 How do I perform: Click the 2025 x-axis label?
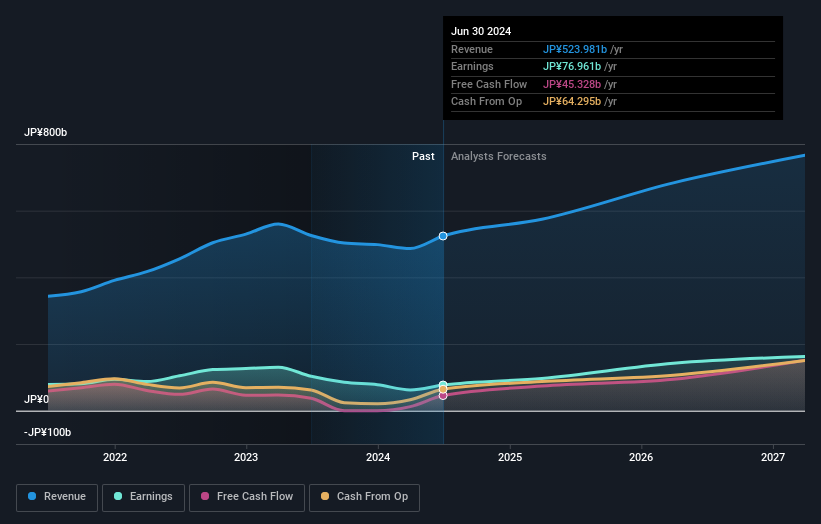coord(510,457)
